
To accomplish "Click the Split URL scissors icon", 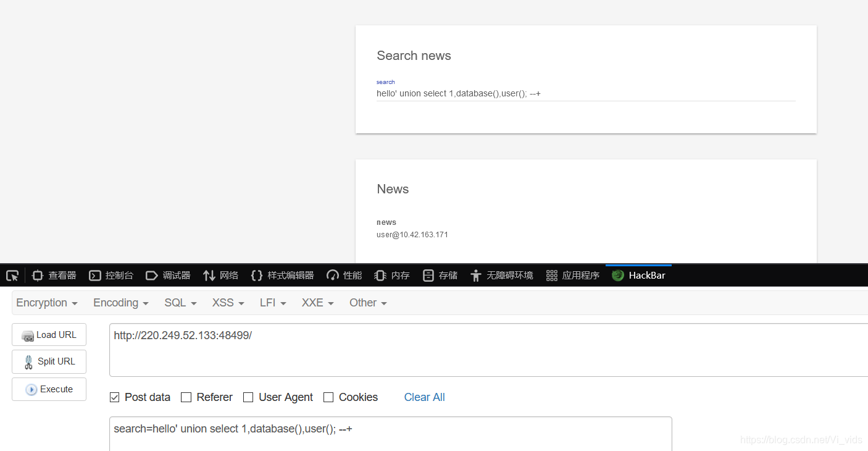I will pos(28,362).
